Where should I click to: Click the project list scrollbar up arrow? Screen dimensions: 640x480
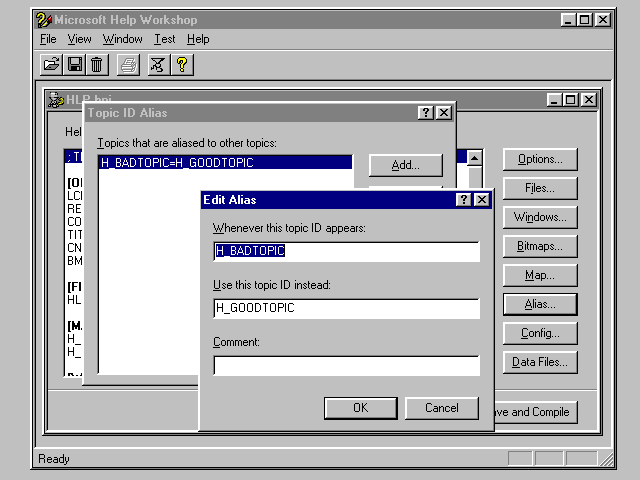click(x=475, y=158)
